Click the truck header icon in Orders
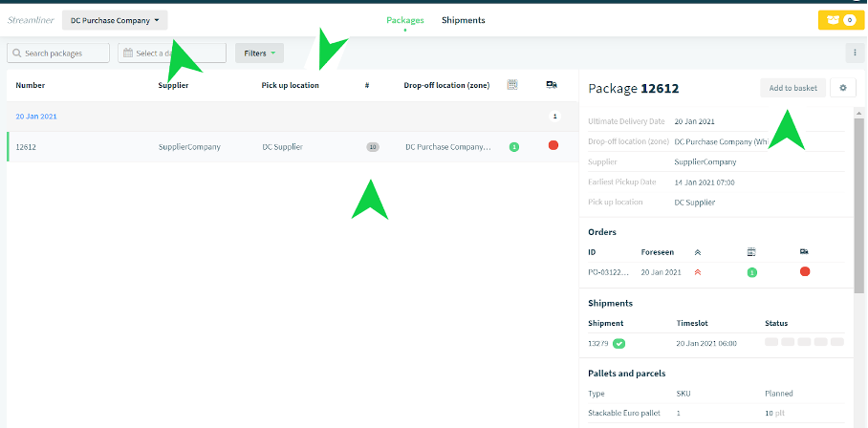 pos(804,252)
